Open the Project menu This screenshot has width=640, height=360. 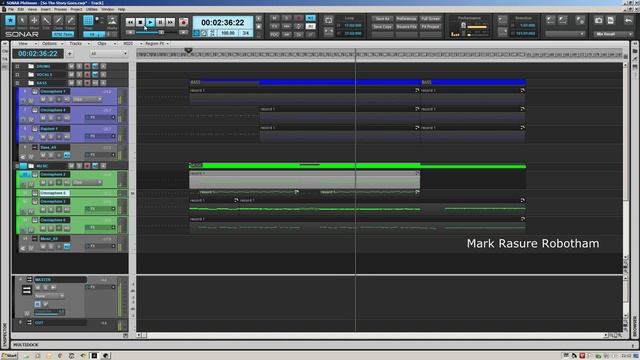point(76,9)
